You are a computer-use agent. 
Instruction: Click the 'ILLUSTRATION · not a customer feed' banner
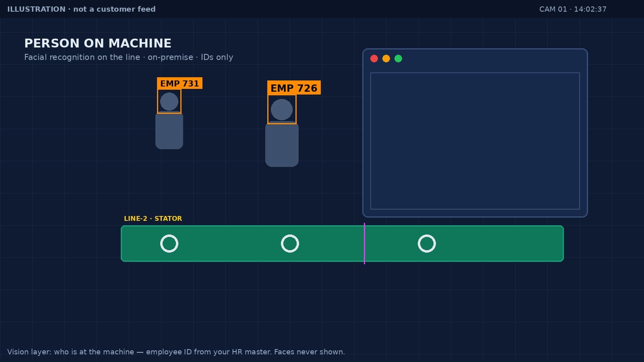point(81,9)
